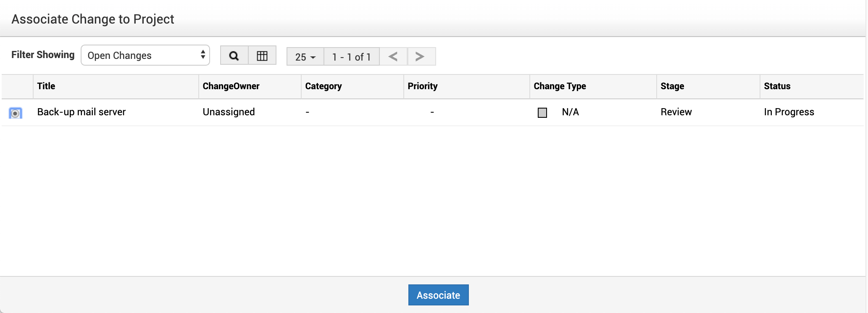The height and width of the screenshot is (313, 868).
Task: Expand the 25 per page dropdown
Action: (x=305, y=57)
